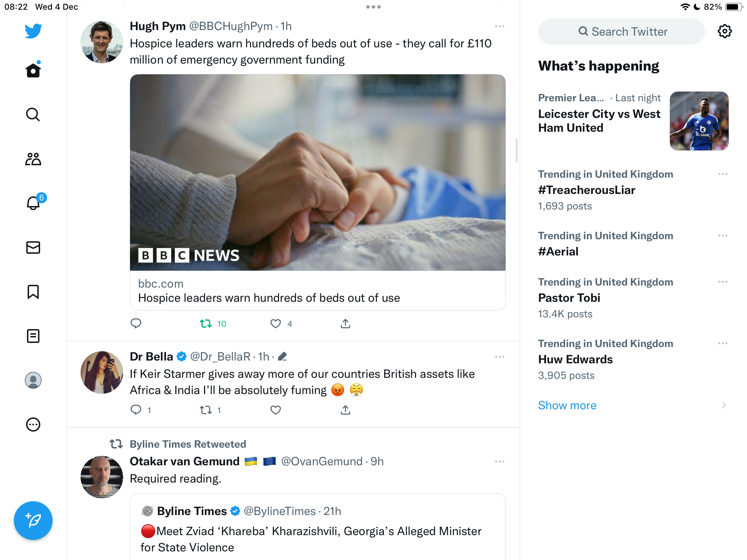
Task: Open Messages envelope icon
Action: [x=33, y=248]
